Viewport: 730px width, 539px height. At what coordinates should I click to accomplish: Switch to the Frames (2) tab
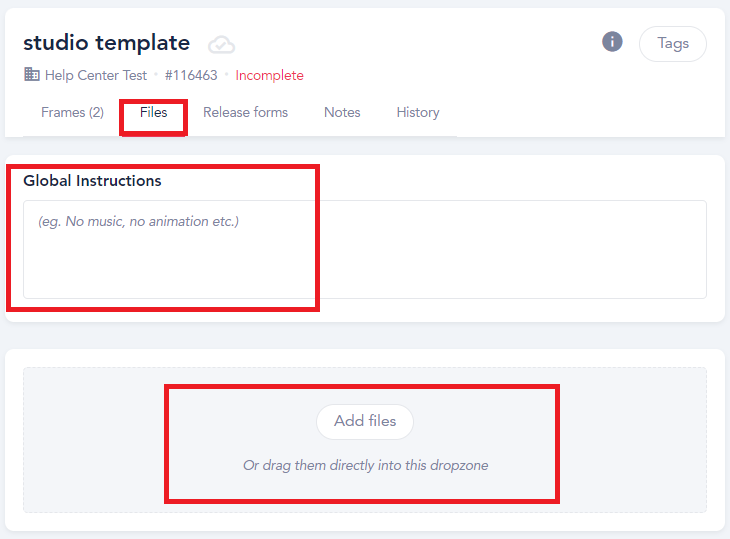[x=72, y=113]
